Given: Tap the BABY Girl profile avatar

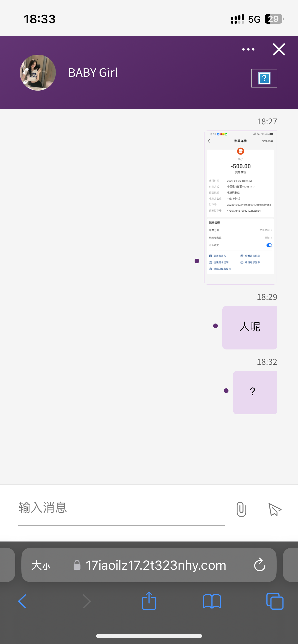Looking at the screenshot, I should (38, 73).
